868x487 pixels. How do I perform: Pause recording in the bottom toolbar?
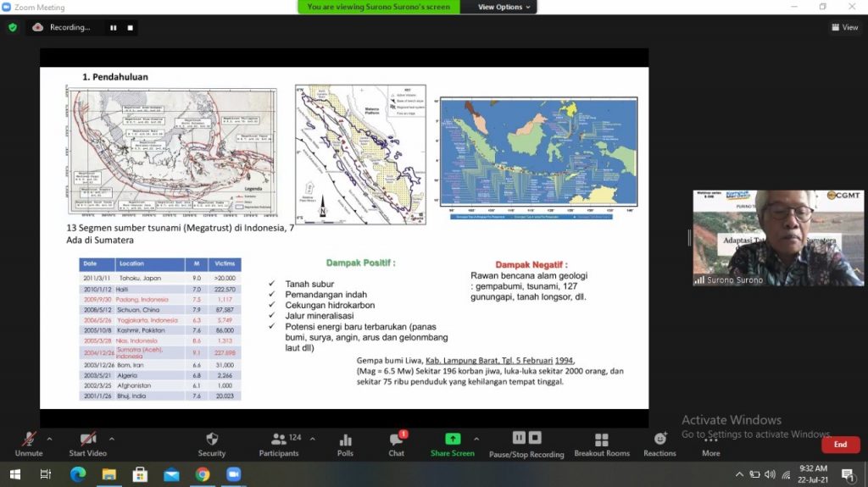click(519, 438)
